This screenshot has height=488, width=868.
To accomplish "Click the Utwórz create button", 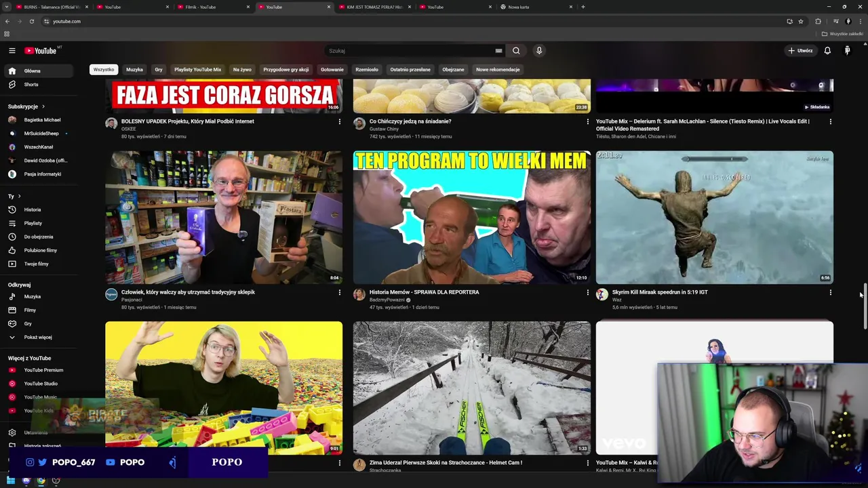I will (800, 51).
